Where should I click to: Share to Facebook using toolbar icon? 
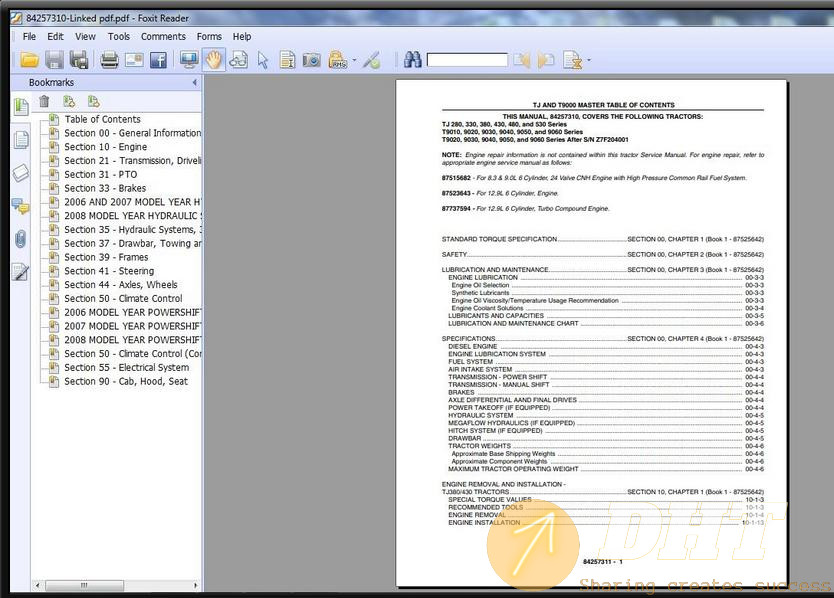[x=159, y=60]
